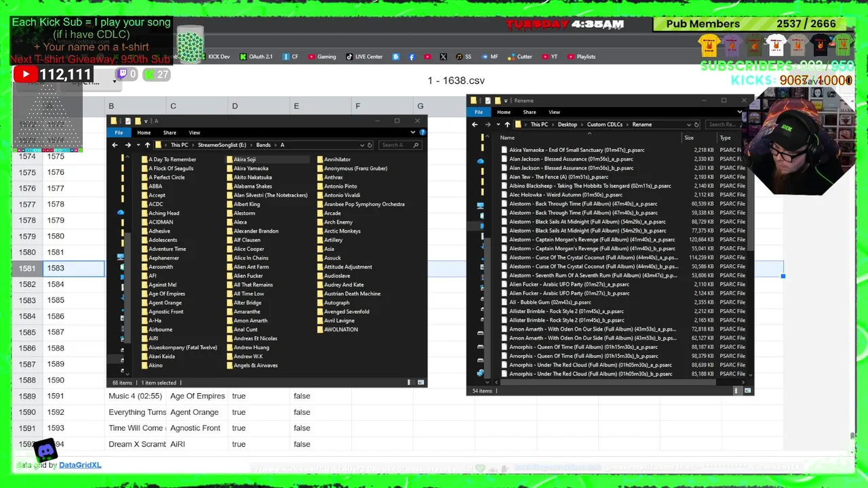Open the Home tab in Rename window
Viewport: 868px width, 488px height.
coord(503,113)
